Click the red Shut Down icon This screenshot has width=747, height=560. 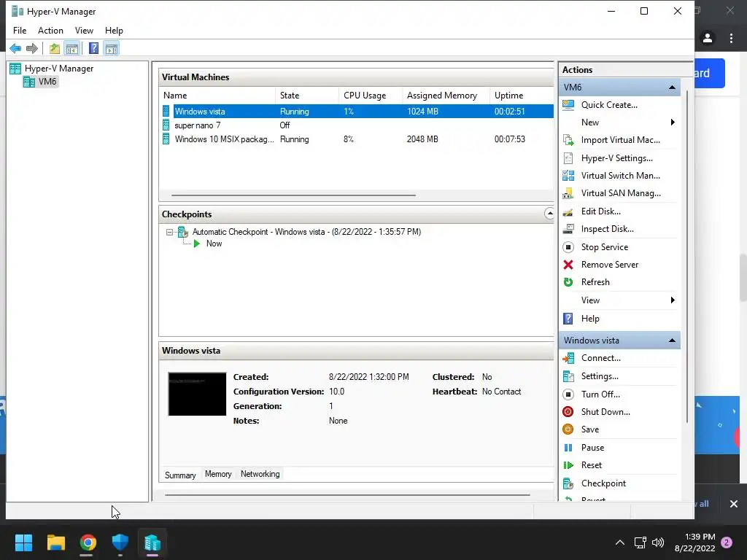[x=568, y=412]
